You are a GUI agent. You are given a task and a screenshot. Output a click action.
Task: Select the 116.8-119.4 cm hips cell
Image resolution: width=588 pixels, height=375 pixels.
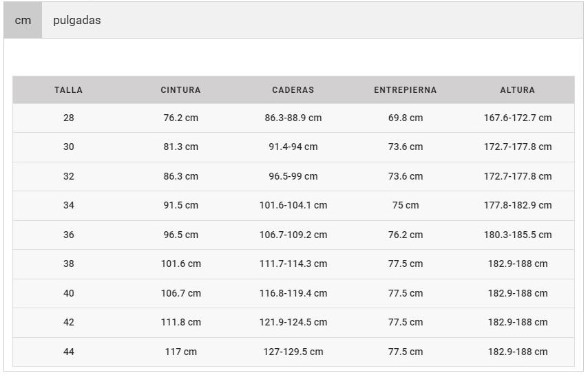click(293, 293)
